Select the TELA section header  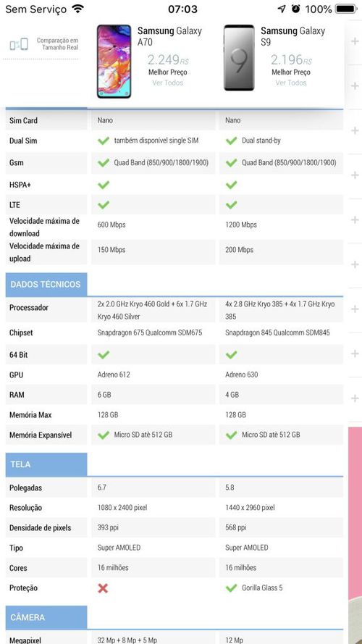[x=46, y=464]
